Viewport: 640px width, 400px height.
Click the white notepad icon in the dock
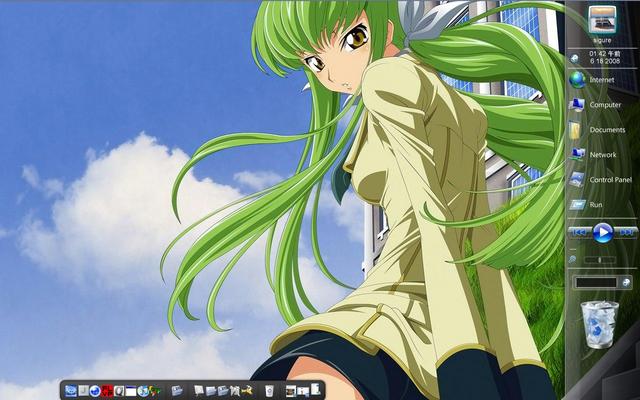tap(199, 391)
